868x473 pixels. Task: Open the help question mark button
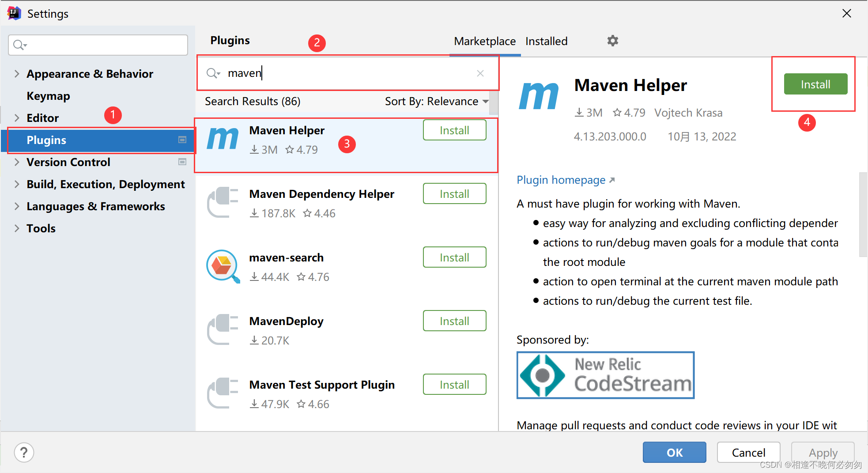pos(24,452)
